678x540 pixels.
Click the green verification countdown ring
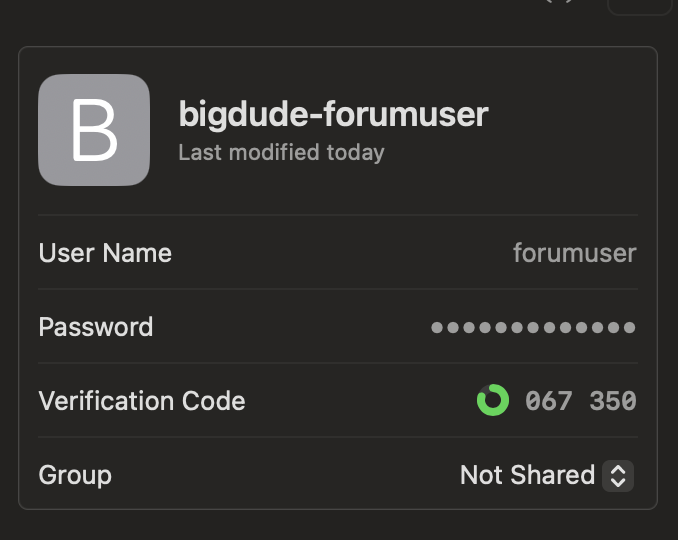493,400
